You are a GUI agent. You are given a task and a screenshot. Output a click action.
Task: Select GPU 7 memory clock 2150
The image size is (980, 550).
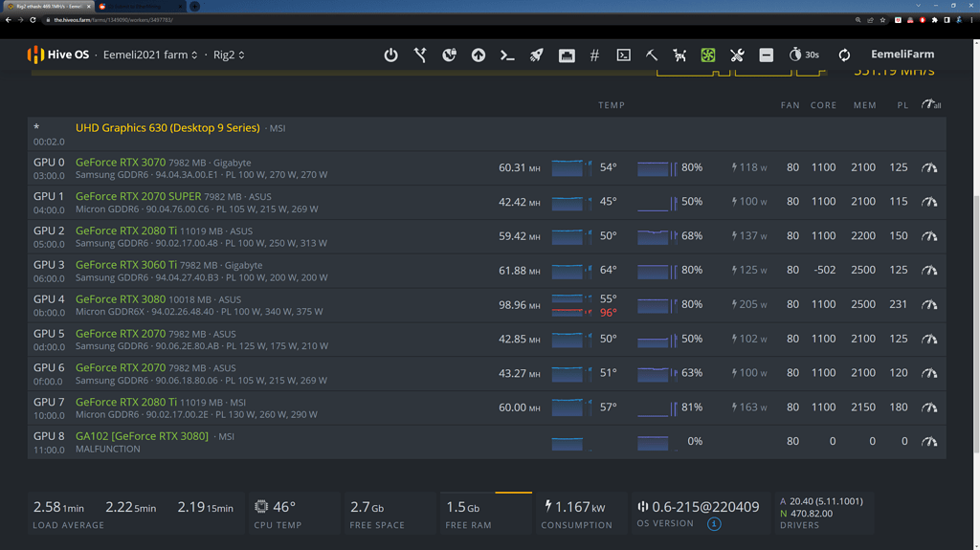click(863, 407)
